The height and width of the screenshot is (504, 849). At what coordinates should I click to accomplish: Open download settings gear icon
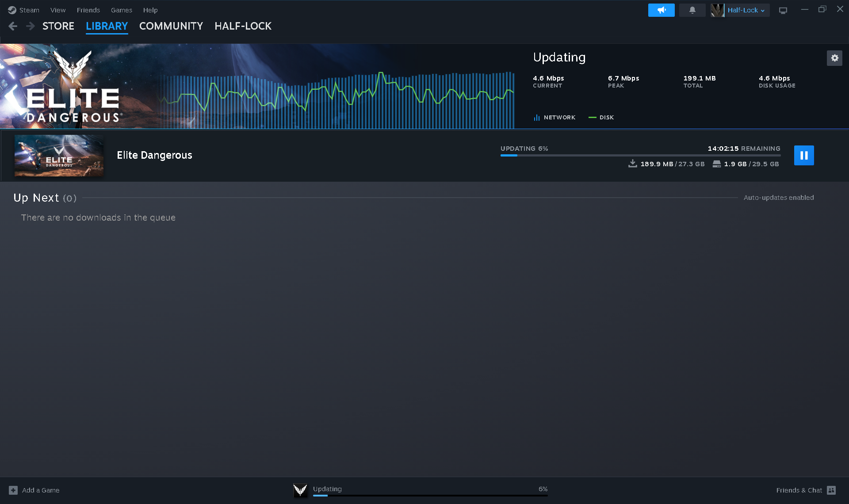(834, 58)
